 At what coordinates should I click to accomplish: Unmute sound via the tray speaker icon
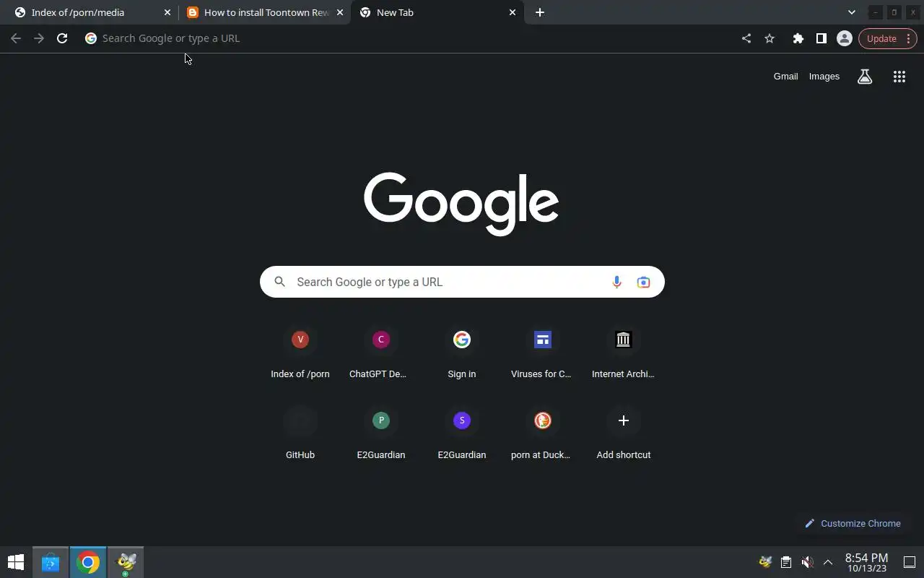tap(808, 562)
